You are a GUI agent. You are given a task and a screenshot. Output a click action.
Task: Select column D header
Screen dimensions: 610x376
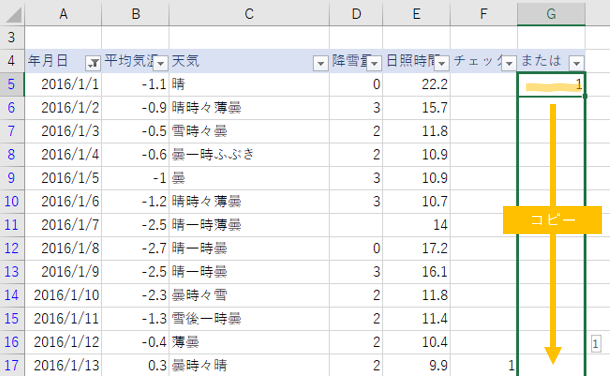[356, 14]
